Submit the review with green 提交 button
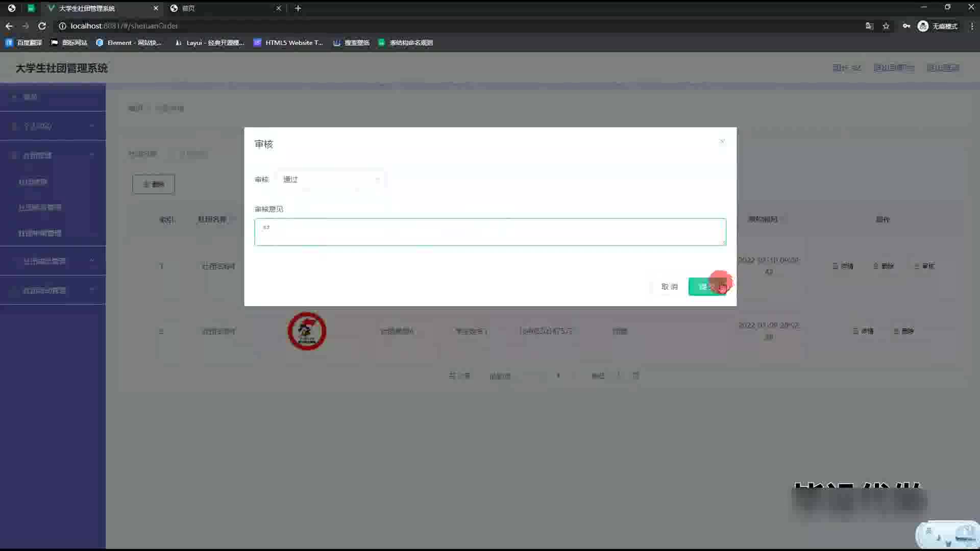Viewport: 980px width, 551px height. (x=707, y=287)
